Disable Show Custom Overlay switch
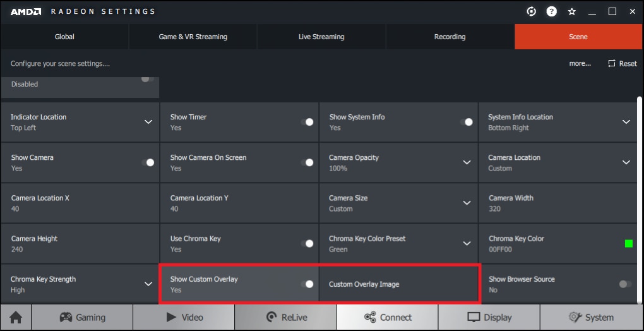The height and width of the screenshot is (331, 644). click(307, 284)
